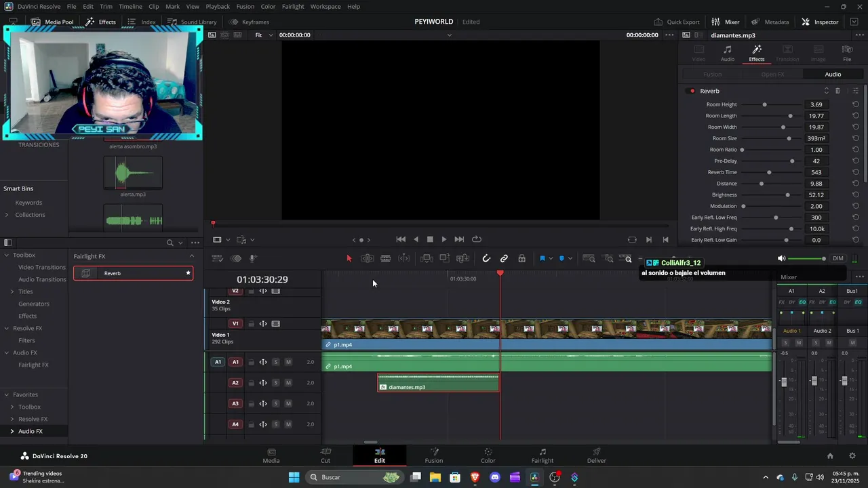Expand Titles category
Screen dimensions: 868x488
click(12, 291)
